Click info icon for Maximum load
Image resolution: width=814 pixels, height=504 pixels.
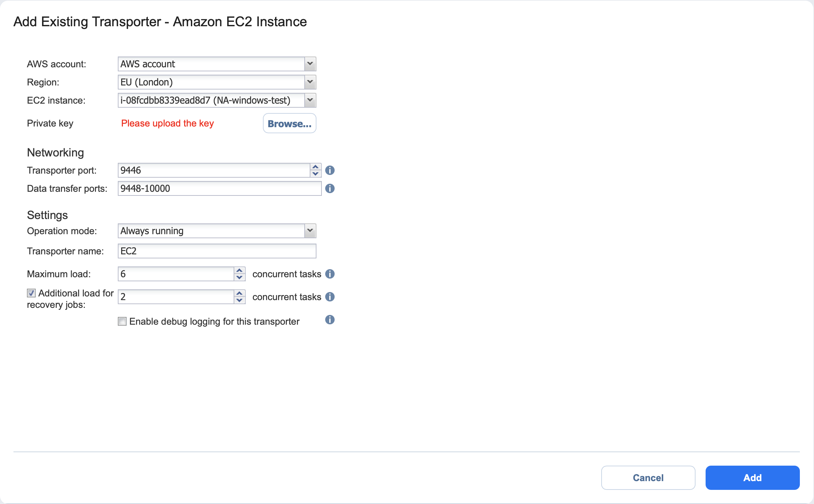[330, 274]
